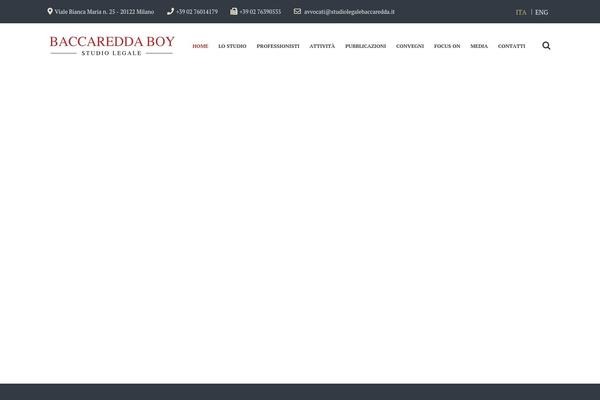Open the search magnifier icon
This screenshot has height=400, width=600.
546,46
